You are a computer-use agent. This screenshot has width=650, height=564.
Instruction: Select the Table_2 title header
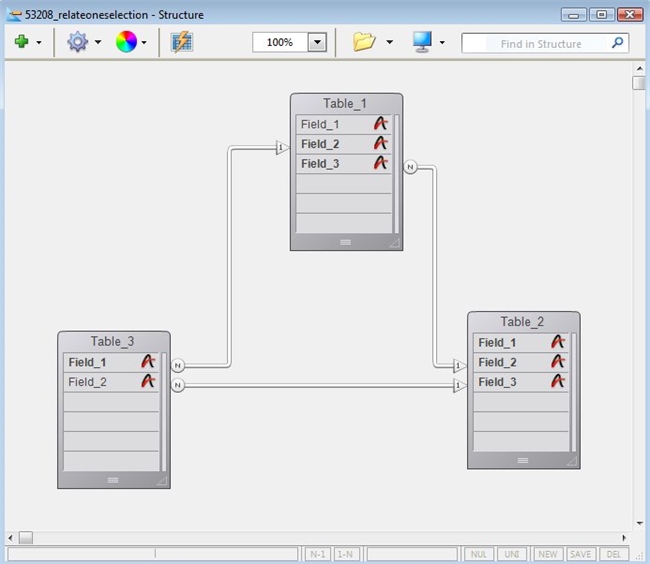click(x=522, y=321)
